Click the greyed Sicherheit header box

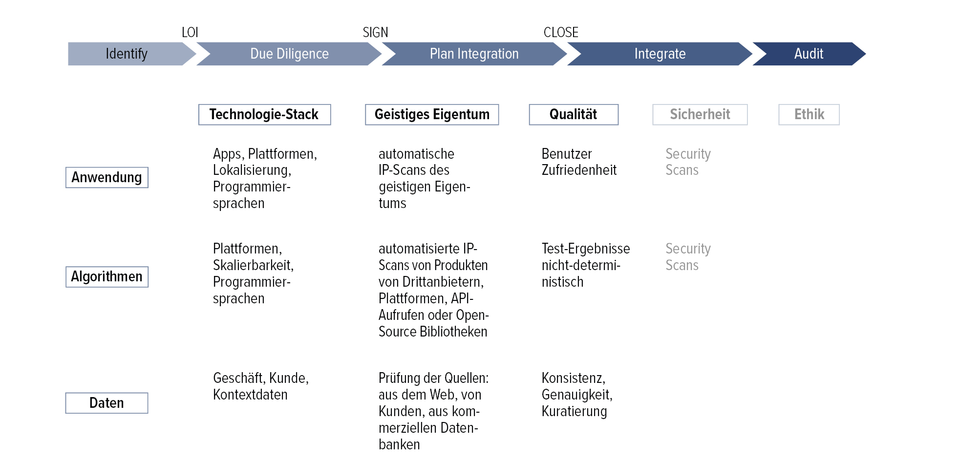tap(700, 114)
